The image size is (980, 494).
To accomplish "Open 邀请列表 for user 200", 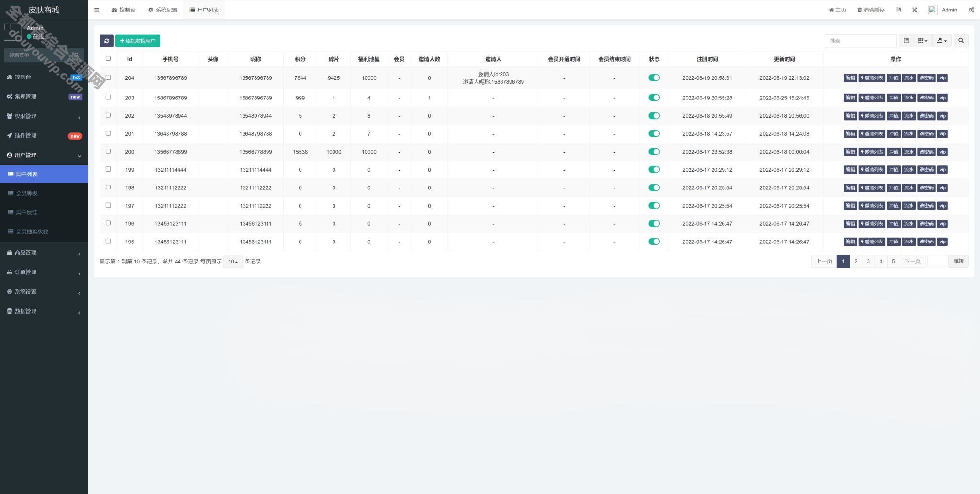I will click(872, 152).
